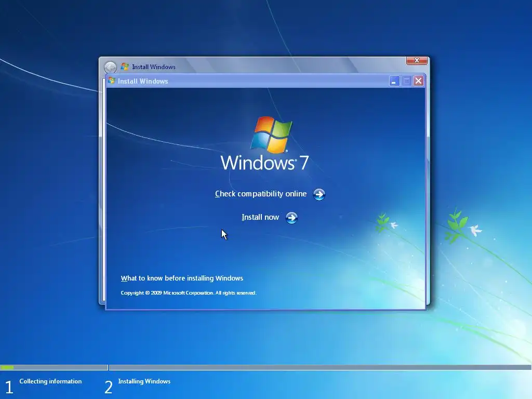Click the Windows flag icon in the rear title bar
Image resolution: width=532 pixels, height=399 pixels.
(x=125, y=66)
